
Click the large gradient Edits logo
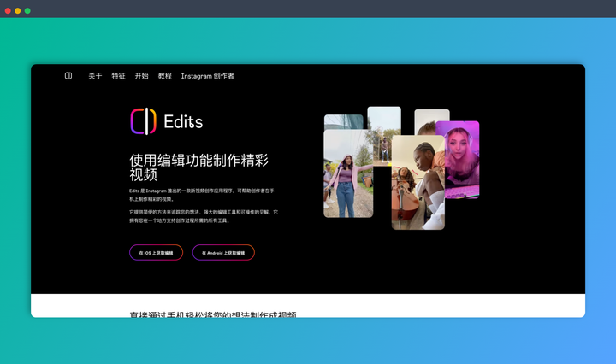click(144, 121)
